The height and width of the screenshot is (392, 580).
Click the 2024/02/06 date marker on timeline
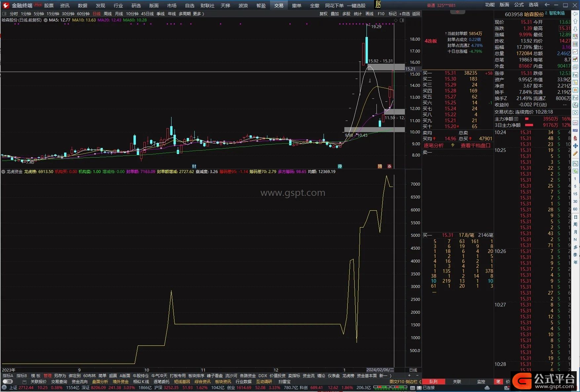tap(380, 370)
